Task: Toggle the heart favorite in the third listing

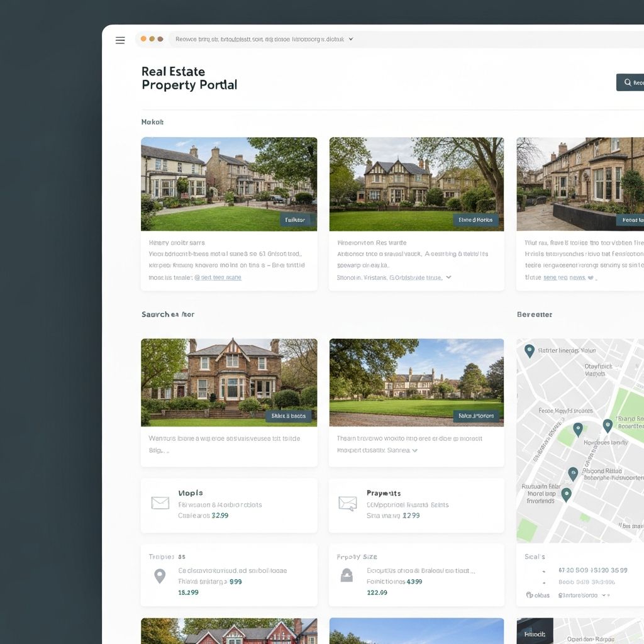Action: point(591,277)
